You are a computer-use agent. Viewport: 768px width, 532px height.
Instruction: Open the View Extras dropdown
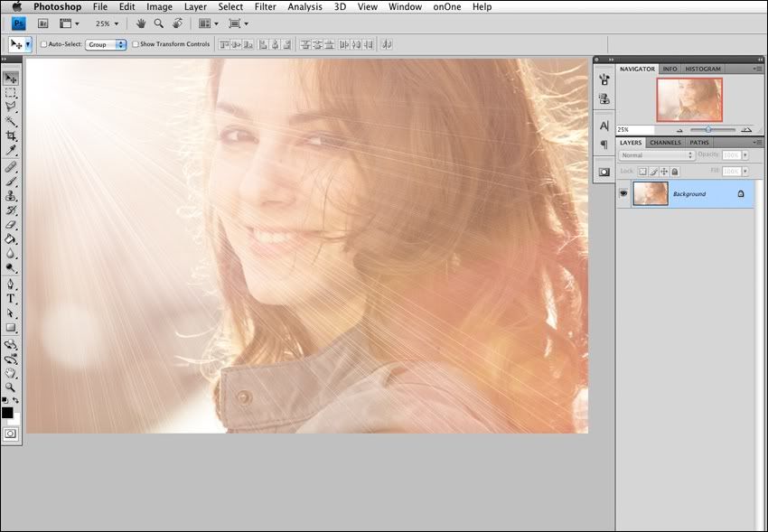point(69,23)
